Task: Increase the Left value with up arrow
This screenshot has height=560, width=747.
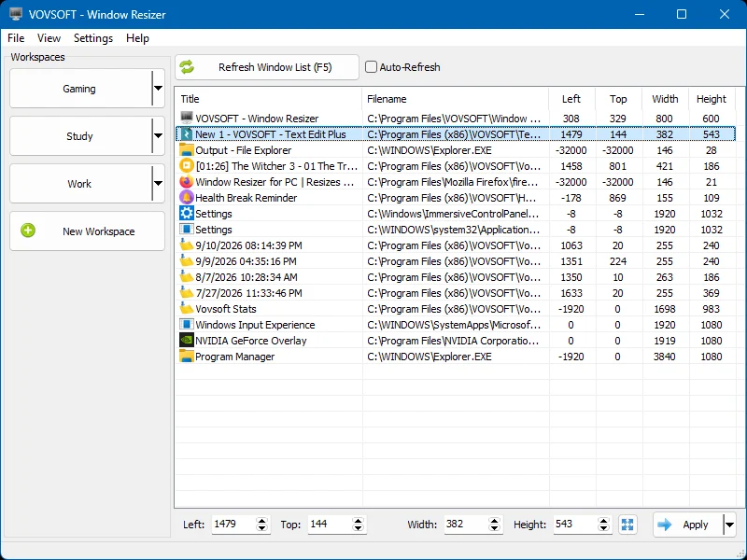Action: 261,521
